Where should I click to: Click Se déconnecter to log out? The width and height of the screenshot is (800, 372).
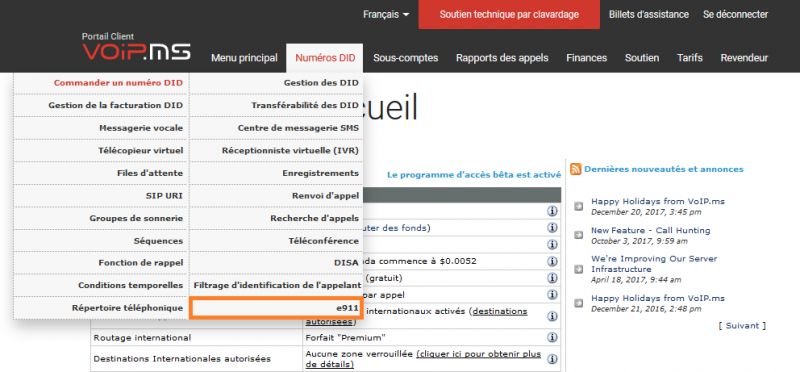735,15
